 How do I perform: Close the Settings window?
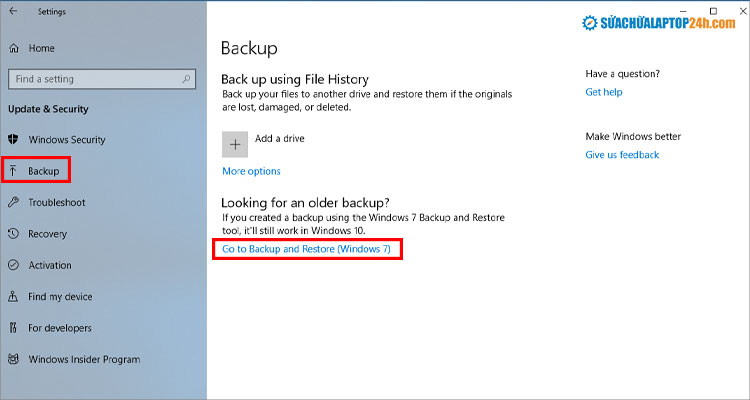coord(743,11)
